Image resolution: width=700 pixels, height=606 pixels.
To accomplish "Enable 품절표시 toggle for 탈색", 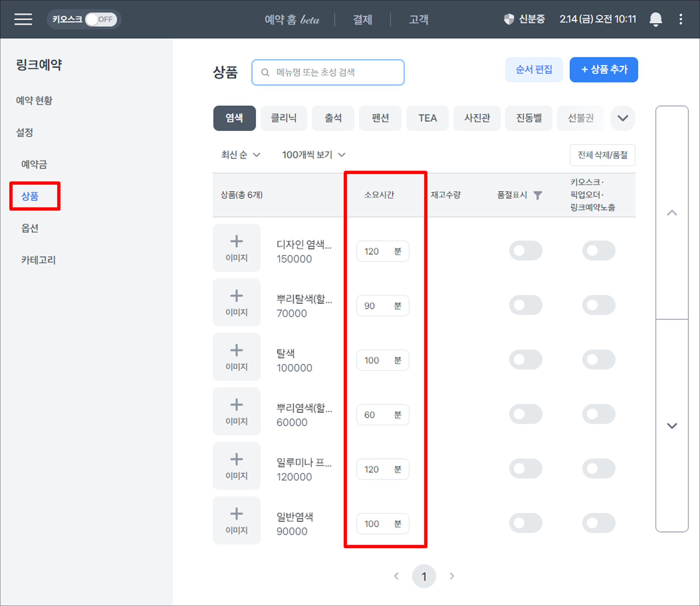I will (525, 359).
